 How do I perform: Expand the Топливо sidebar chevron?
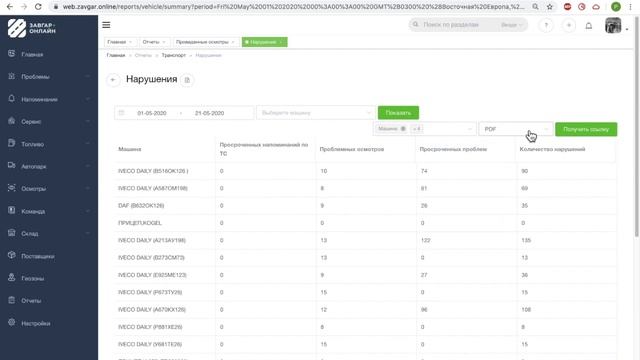87,144
